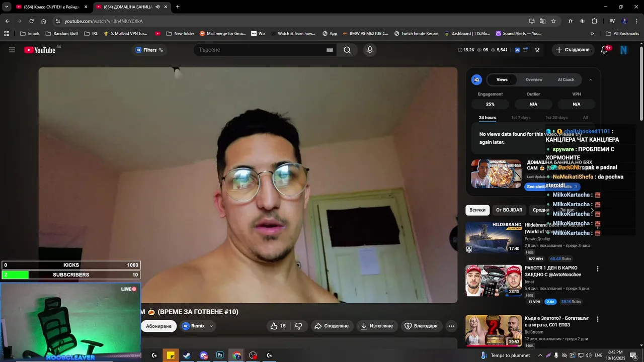Open the options menu for the Къде е Златото video

(x=598, y=319)
